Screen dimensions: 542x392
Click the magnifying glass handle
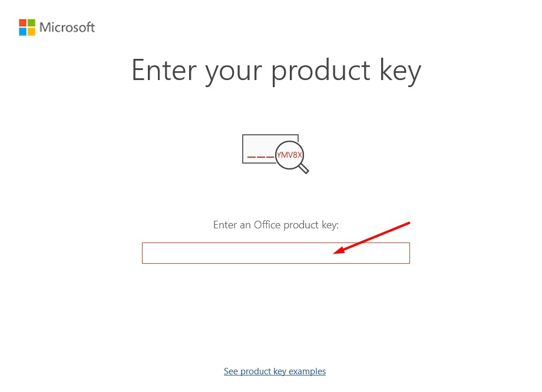304,170
